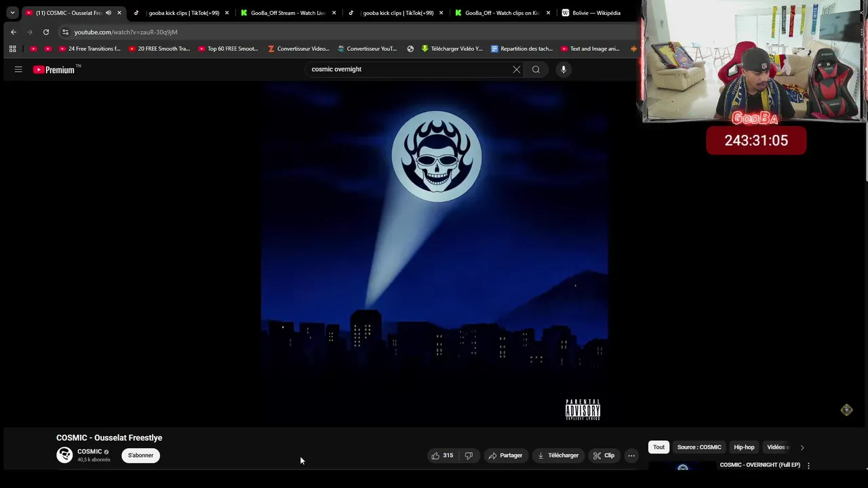Click the 40,5 k abonnés subscriber count
Image resolution: width=868 pixels, height=488 pixels.
94,460
